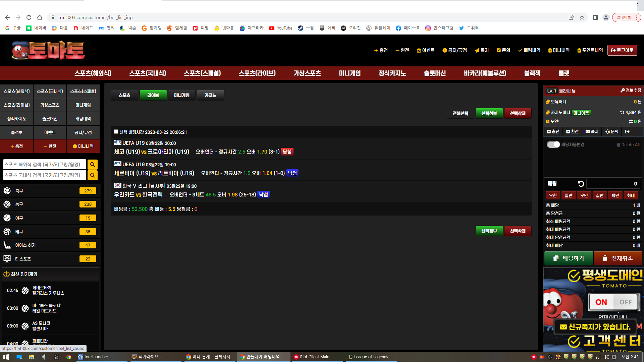Click the red cancel all bets button
The height and width of the screenshot is (362, 644).
coord(618,258)
